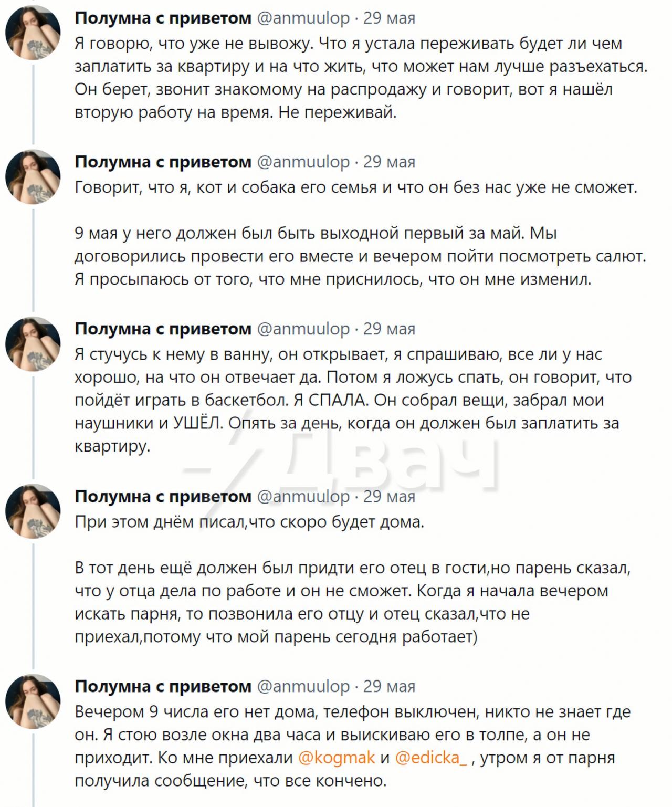The width and height of the screenshot is (672, 807).
Task: Open profile photo beside "Говорит, что я, кот" tweet
Action: click(x=33, y=177)
